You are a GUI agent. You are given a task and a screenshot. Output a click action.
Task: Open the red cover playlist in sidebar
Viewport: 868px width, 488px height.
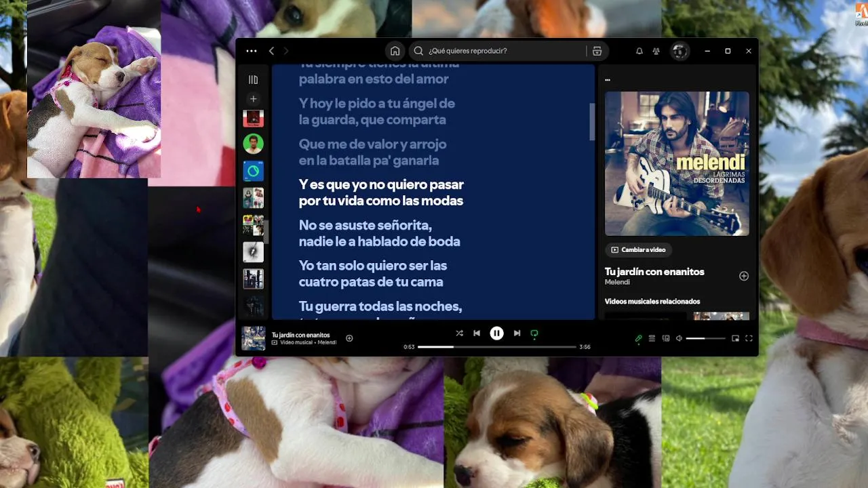click(253, 119)
